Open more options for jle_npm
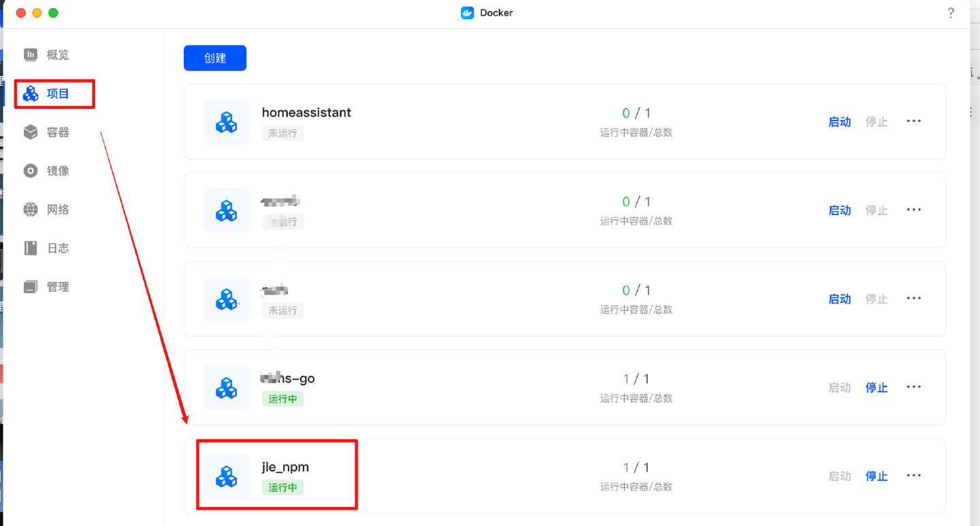Screen dimensions: 980x526 pos(913,476)
